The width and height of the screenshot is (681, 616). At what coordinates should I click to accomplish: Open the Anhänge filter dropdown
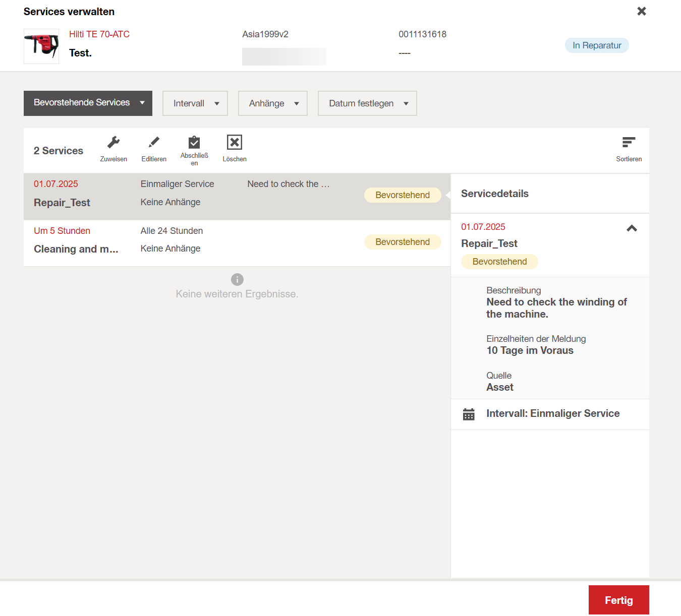(273, 103)
